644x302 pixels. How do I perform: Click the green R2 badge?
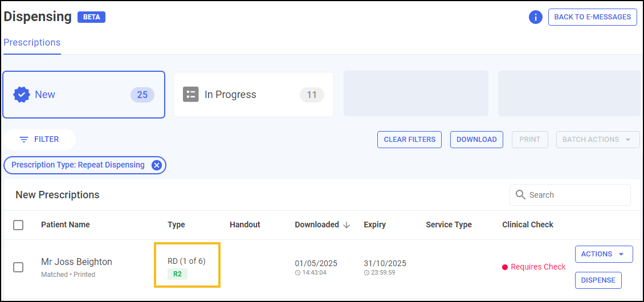(x=177, y=274)
